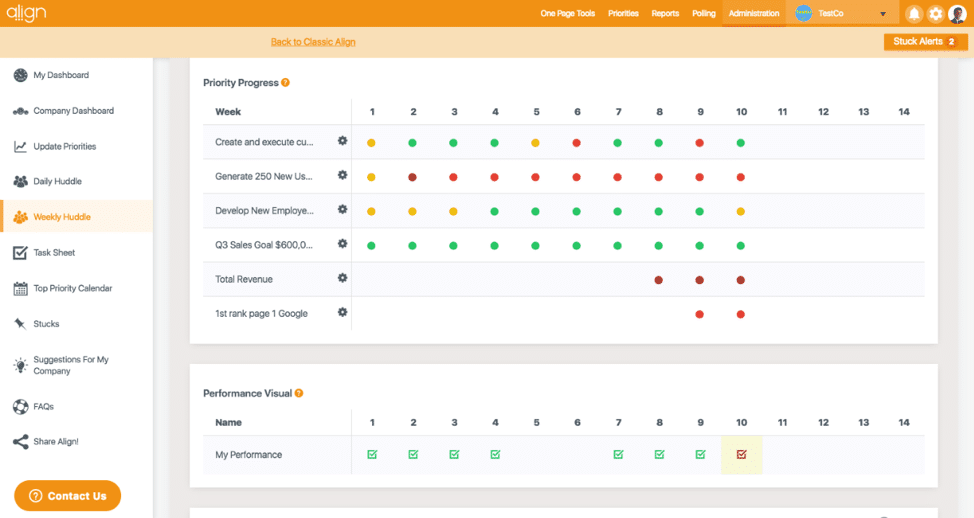The height and width of the screenshot is (518, 974).
Task: Click the My Performance row name
Action: click(248, 455)
